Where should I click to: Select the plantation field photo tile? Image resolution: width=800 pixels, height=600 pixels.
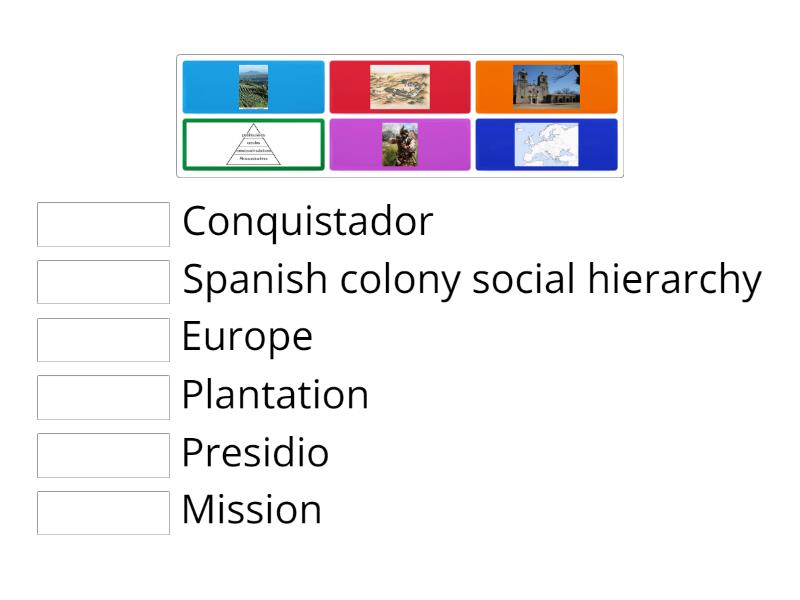pos(253,86)
